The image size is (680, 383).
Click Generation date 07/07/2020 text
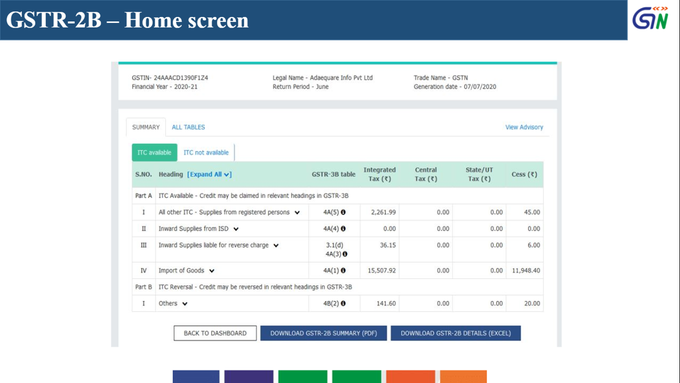point(455,86)
